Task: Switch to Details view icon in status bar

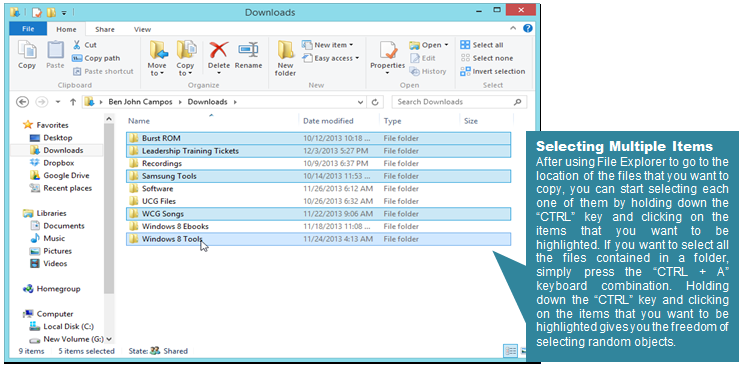Action: pyautogui.click(x=511, y=351)
